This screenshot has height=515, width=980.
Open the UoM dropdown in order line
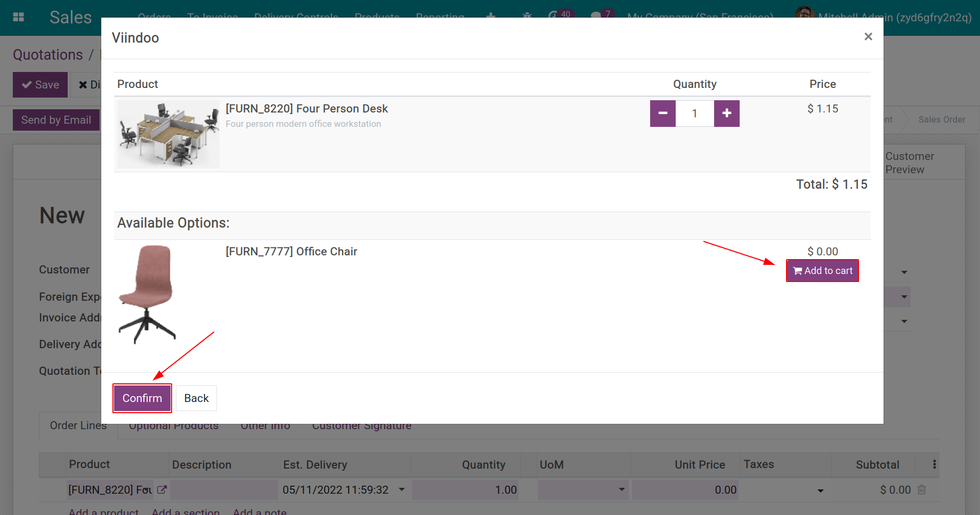click(x=621, y=489)
